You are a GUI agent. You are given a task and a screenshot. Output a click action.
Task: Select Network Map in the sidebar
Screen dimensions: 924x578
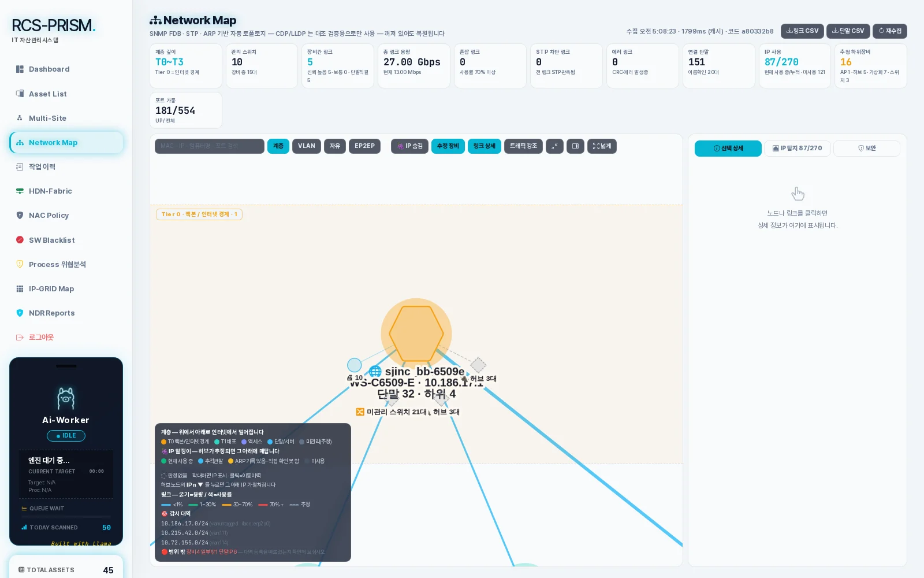tap(66, 142)
